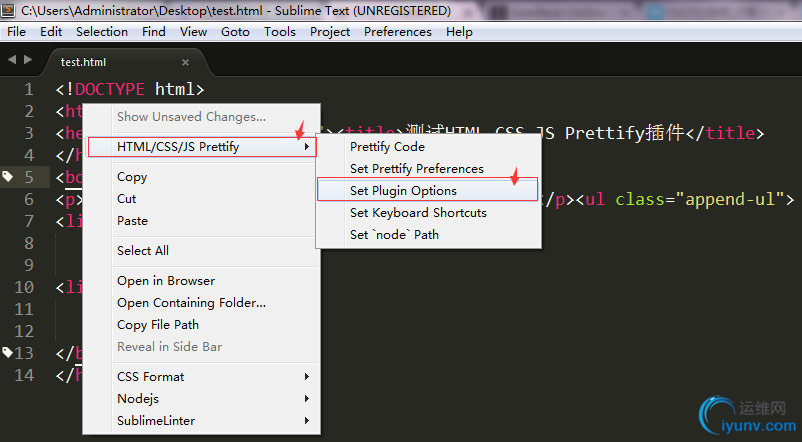The image size is (802, 442).
Task: Click the right tab navigation arrow
Action: (27, 61)
